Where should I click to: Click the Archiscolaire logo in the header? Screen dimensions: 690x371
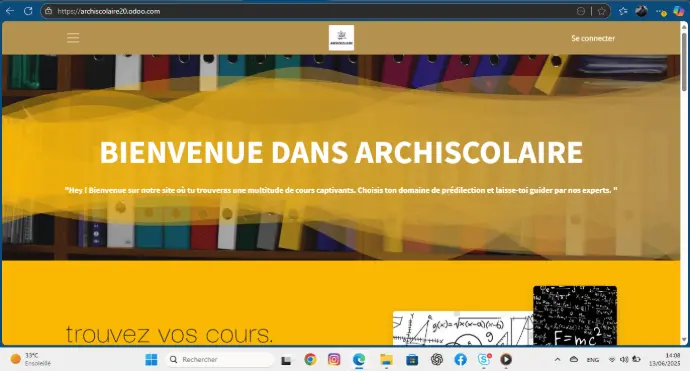(341, 38)
